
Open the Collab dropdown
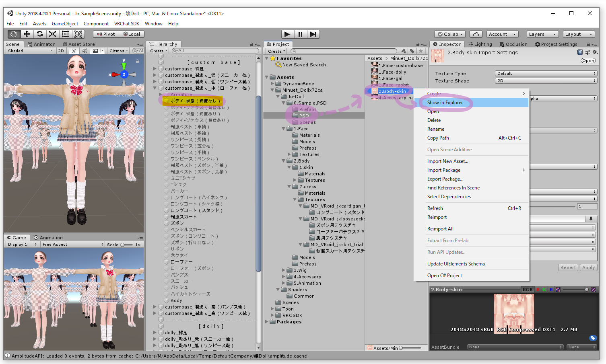[450, 34]
